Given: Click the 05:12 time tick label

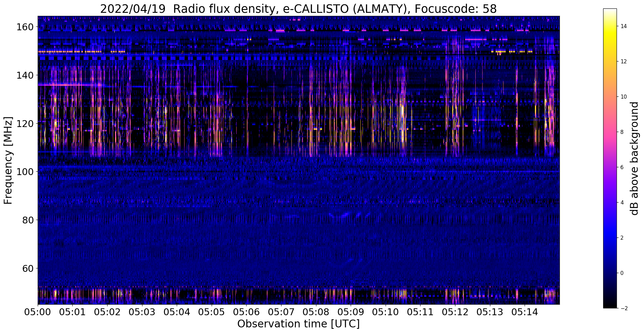Looking at the screenshot, I should [x=455, y=312].
